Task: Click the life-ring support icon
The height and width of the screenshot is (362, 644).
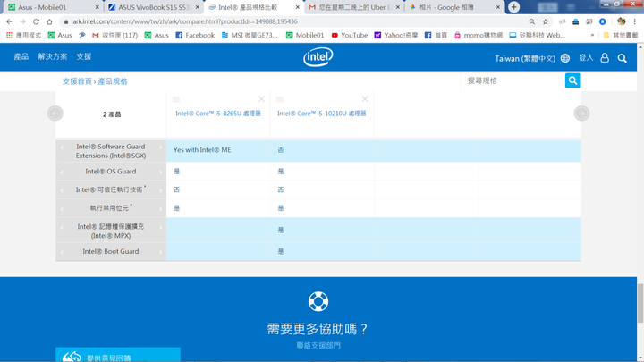Action: click(318, 302)
